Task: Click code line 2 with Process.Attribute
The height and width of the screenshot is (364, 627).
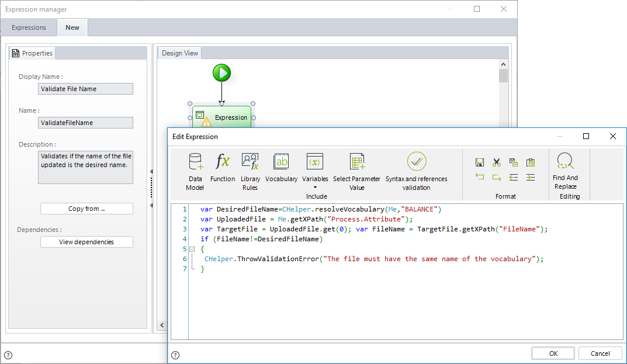Action: 306,219
